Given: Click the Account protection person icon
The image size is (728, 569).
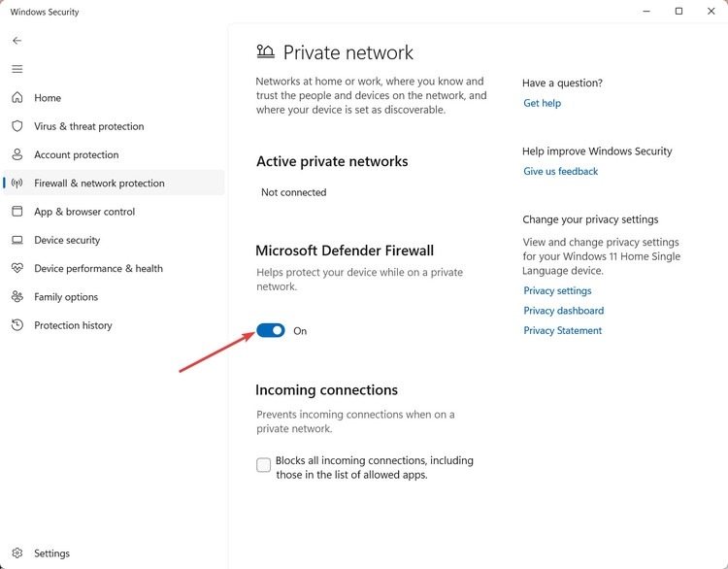Looking at the screenshot, I should [x=17, y=154].
